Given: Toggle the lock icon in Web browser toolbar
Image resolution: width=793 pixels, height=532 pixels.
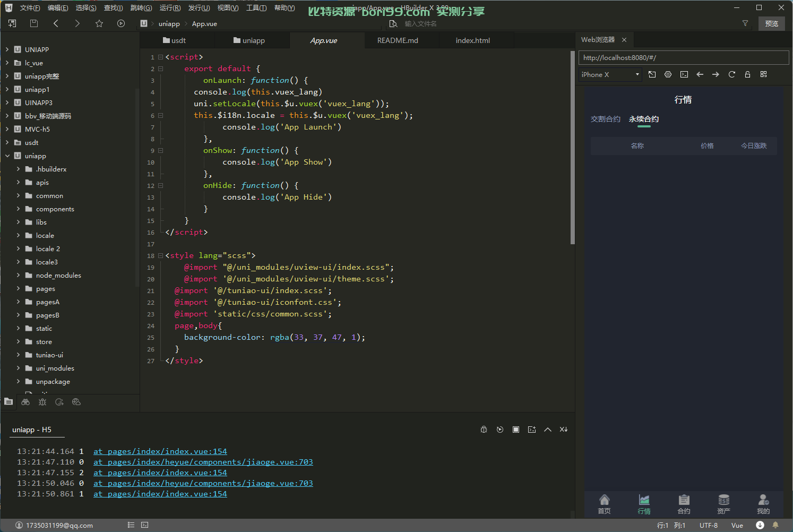Looking at the screenshot, I should 747,74.
